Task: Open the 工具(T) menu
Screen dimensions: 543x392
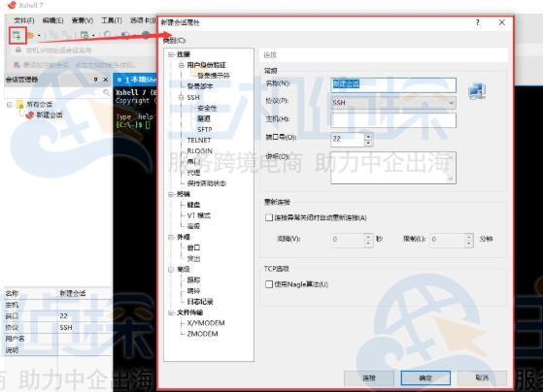Action: pos(112,20)
